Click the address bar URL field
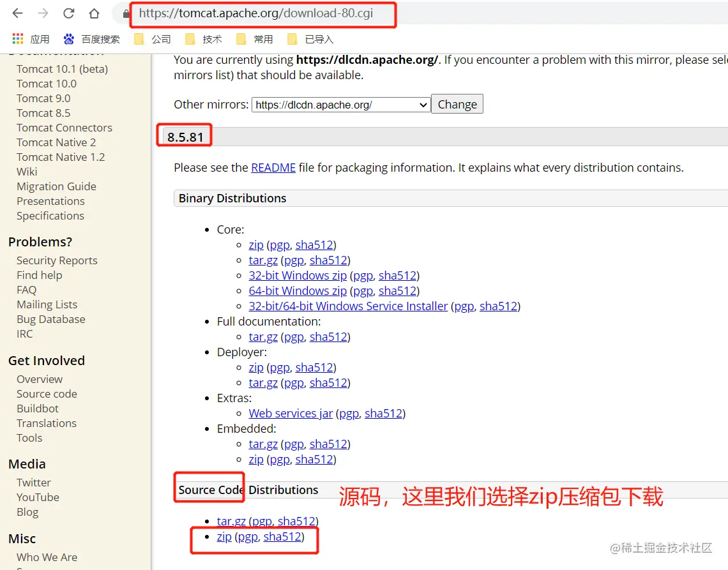 256,13
